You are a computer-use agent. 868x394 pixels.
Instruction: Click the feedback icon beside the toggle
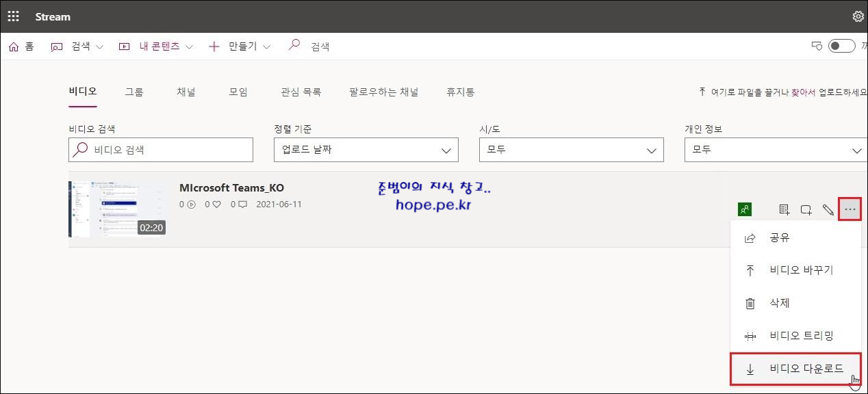[816, 46]
